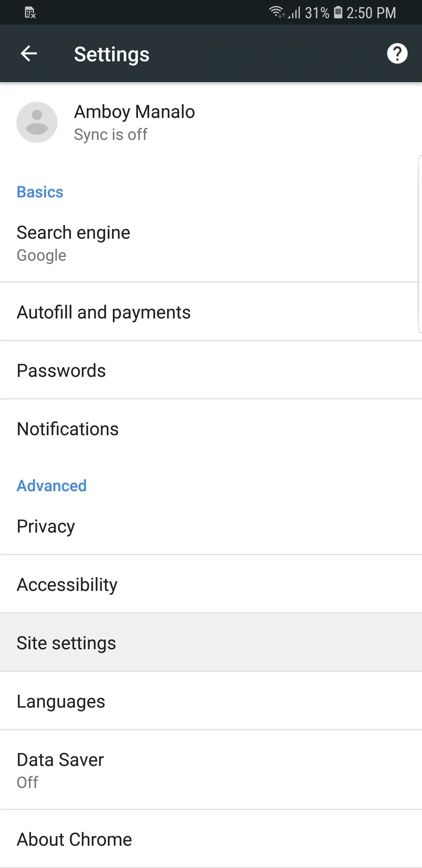422x868 pixels.
Task: Open the help question mark icon
Action: tap(397, 54)
